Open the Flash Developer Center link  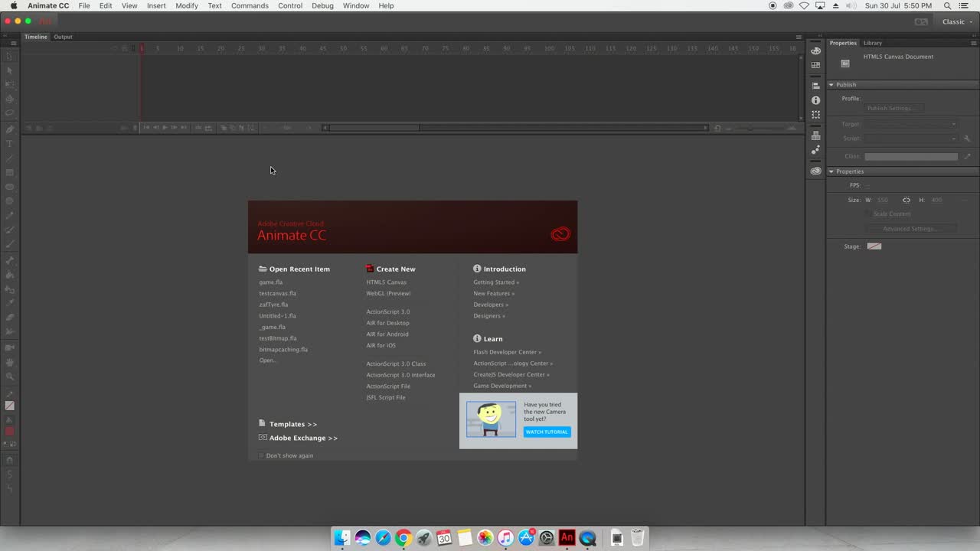[x=507, y=352]
